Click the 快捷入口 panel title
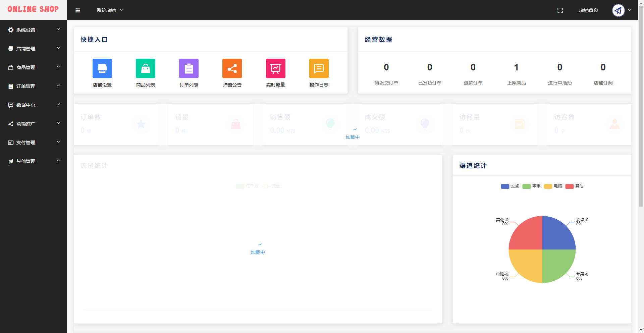Image resolution: width=644 pixels, height=333 pixels. click(94, 40)
